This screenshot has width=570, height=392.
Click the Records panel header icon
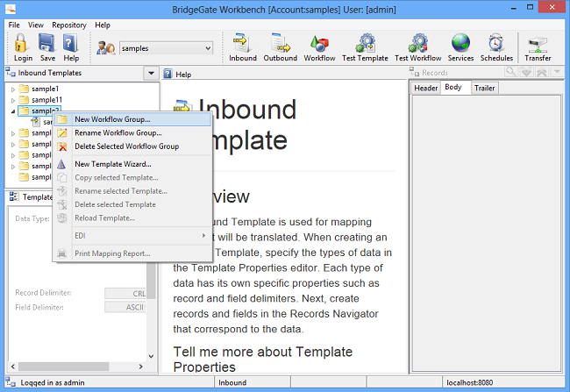click(x=414, y=72)
